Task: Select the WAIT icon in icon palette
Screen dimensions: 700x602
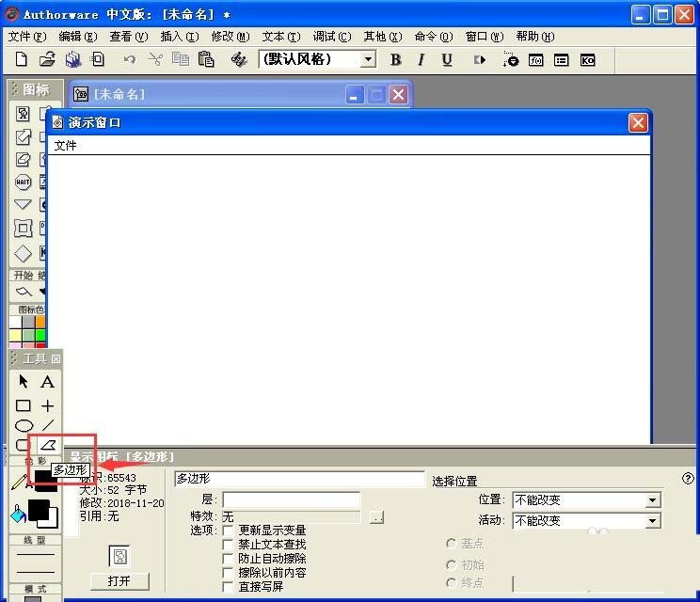Action: click(x=23, y=182)
